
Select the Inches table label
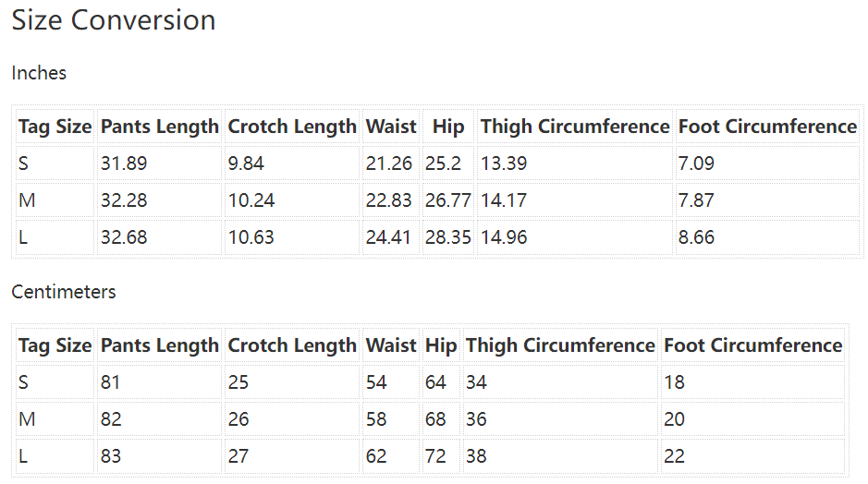click(39, 73)
